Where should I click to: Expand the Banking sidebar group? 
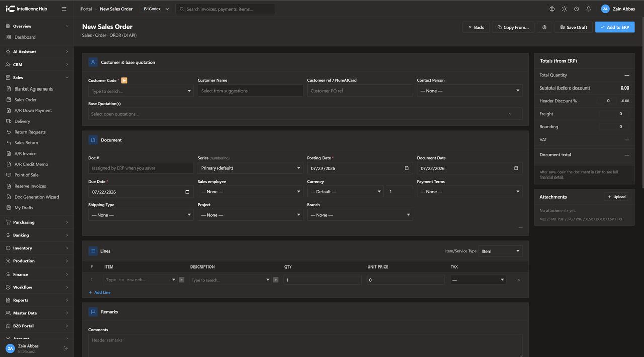click(x=37, y=235)
